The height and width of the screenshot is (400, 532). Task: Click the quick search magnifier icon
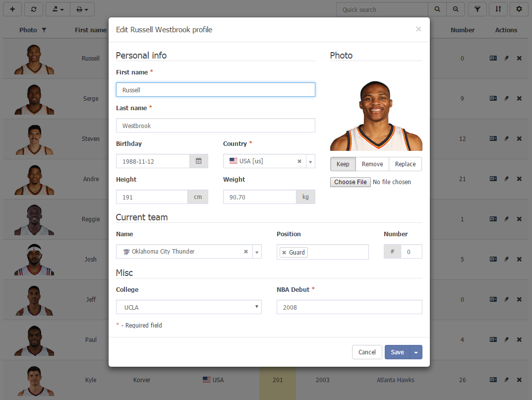(437, 9)
